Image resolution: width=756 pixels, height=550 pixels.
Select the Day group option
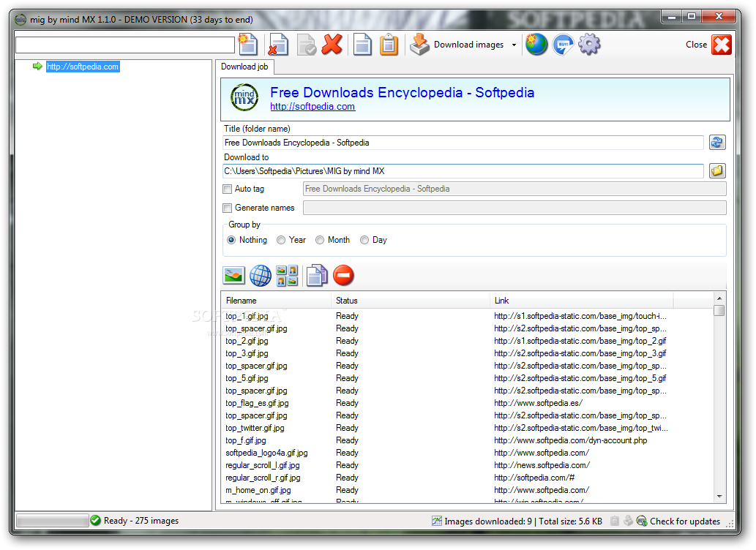coord(364,240)
